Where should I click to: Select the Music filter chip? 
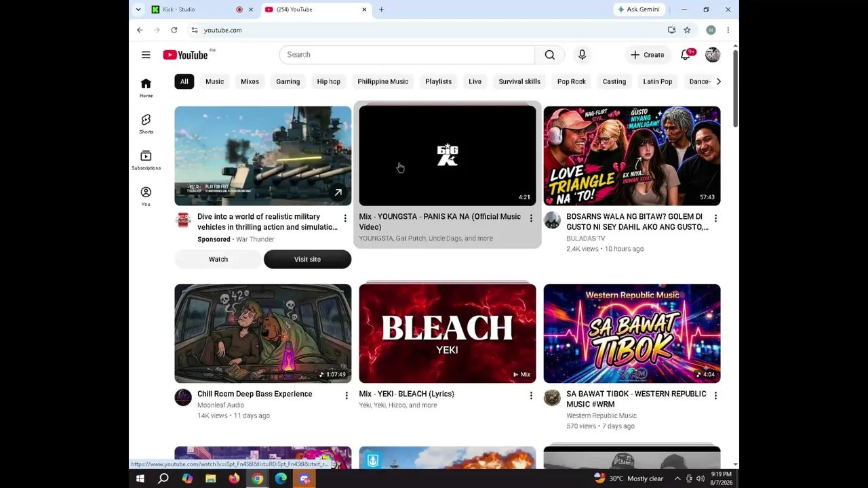pos(214,81)
